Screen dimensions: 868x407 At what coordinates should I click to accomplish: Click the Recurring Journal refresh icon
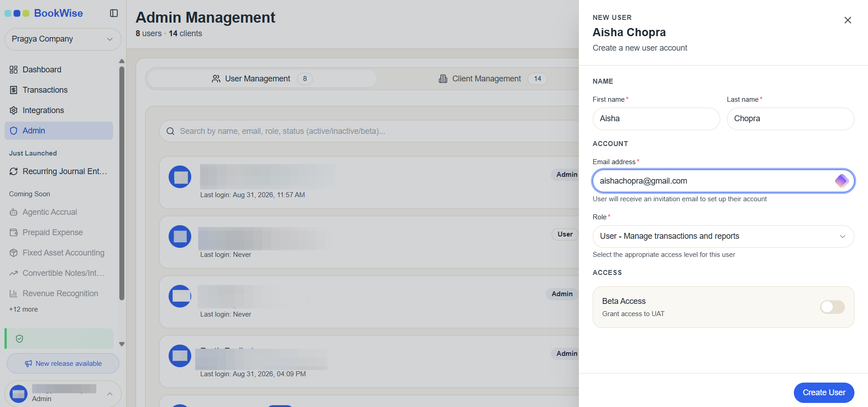pyautogui.click(x=14, y=171)
